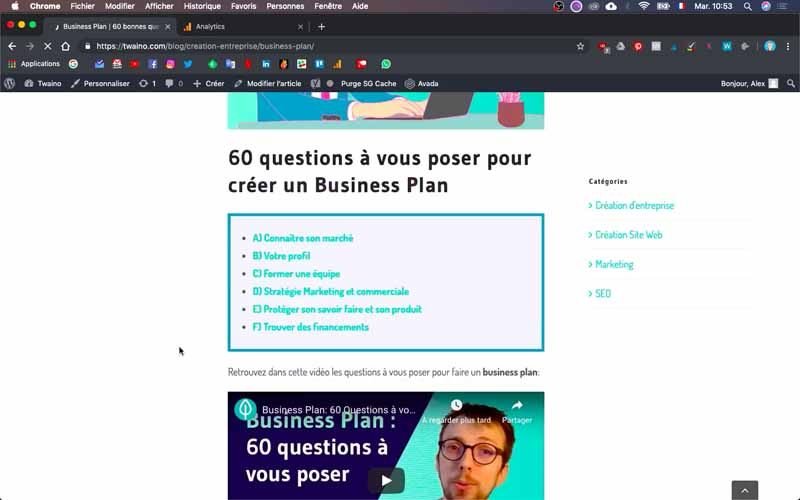Image resolution: width=800 pixels, height=500 pixels.
Task: Click the address bar URL field
Action: 332,46
